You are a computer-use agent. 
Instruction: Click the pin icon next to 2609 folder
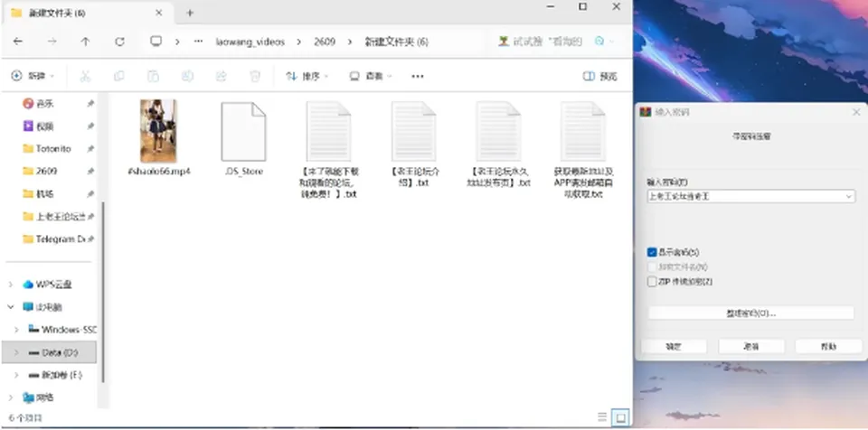tap(90, 172)
